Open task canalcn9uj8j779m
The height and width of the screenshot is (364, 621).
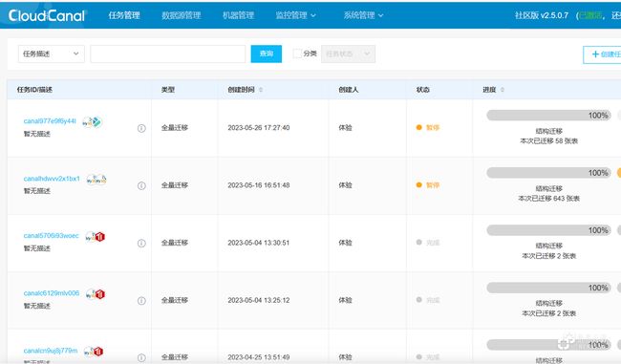51,351
